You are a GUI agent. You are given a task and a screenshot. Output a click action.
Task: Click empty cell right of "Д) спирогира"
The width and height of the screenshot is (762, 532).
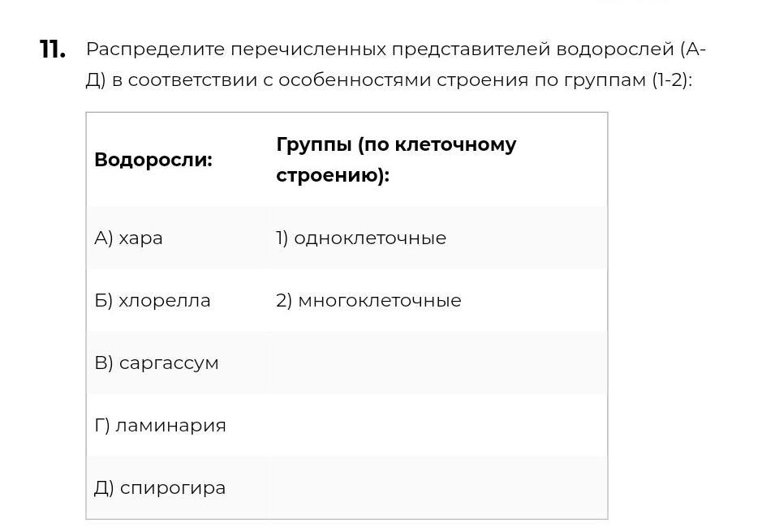point(437,488)
